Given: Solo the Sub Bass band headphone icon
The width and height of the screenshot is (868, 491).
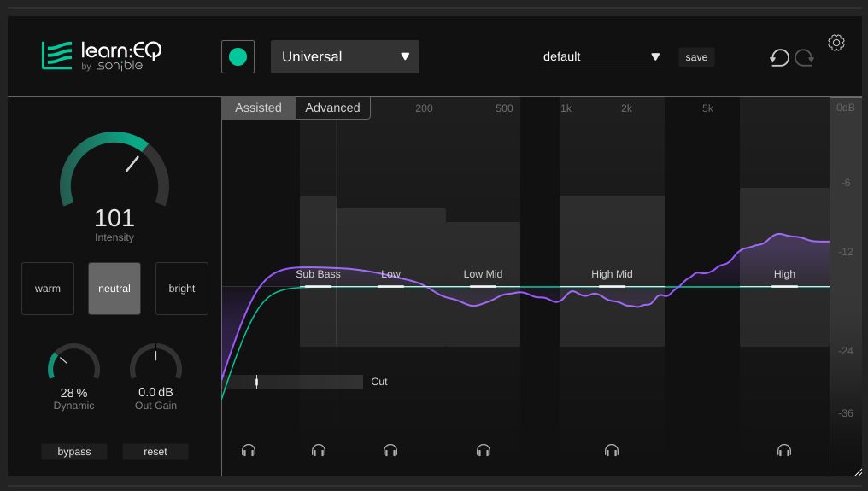Looking at the screenshot, I should 319,450.
